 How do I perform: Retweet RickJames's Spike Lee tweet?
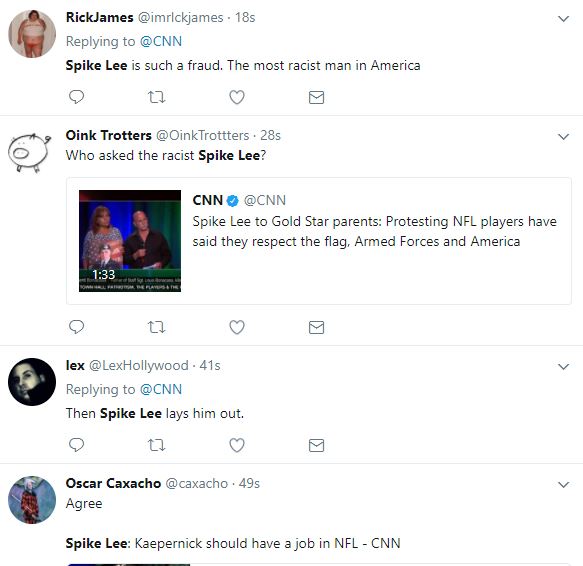click(156, 97)
